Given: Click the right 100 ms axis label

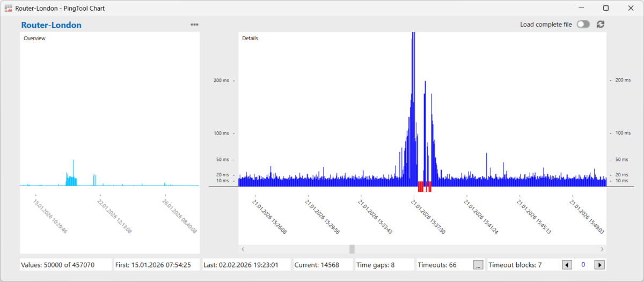Looking at the screenshot, I should coord(623,133).
